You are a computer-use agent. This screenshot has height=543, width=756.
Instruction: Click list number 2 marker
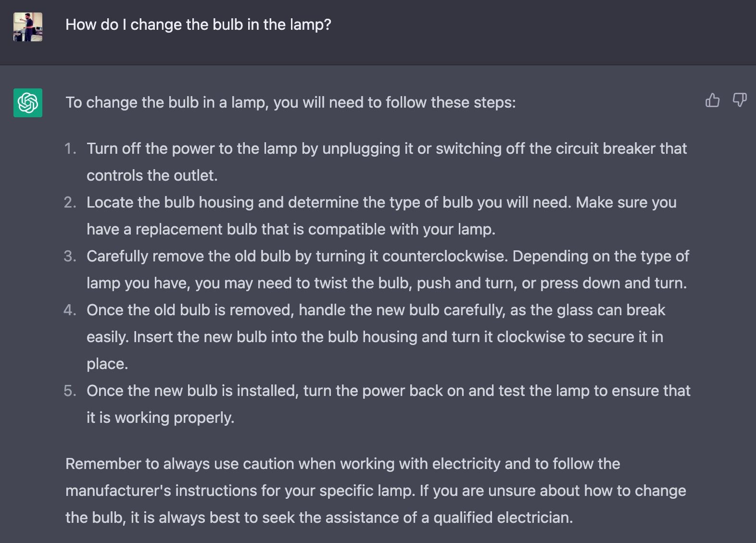pos(70,202)
